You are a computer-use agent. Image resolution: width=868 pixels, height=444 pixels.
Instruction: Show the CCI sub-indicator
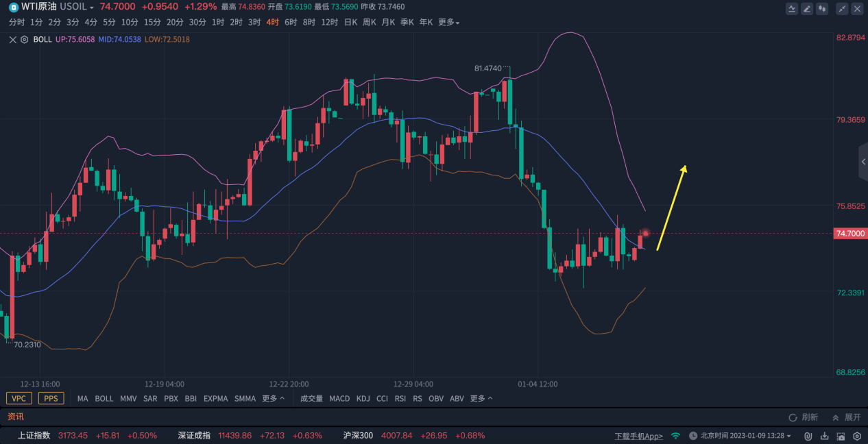pos(382,398)
